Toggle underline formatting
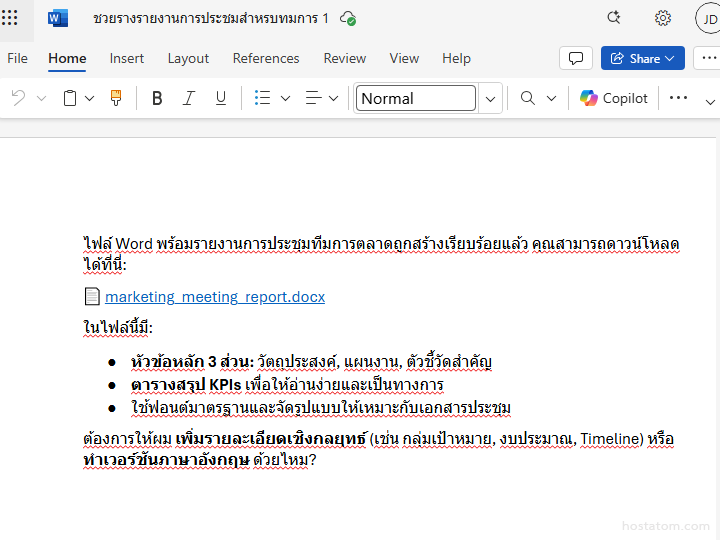Viewport: 720px width, 540px height. 221,98
